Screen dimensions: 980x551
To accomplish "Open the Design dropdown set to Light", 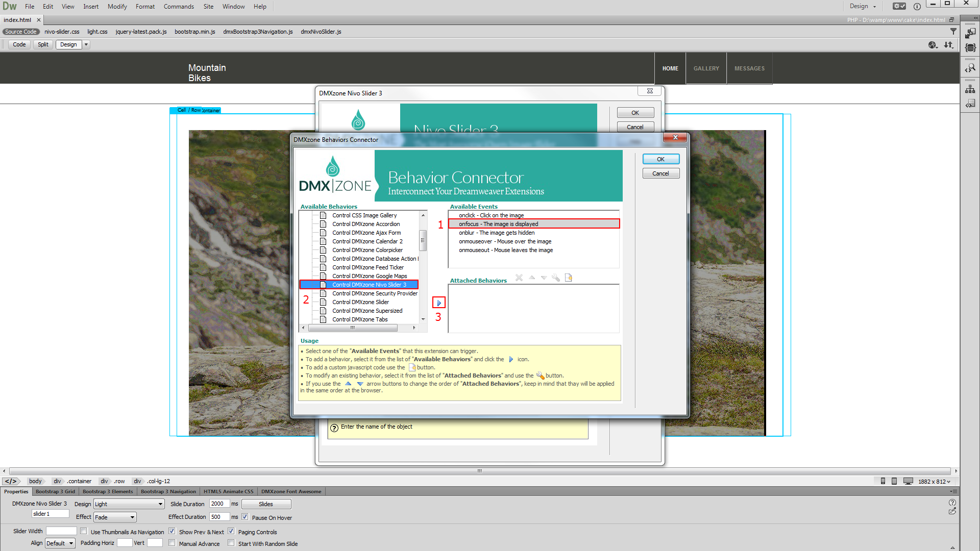I will tap(129, 504).
